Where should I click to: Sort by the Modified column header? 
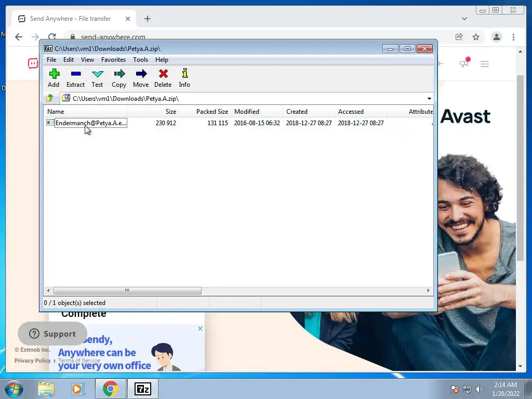pos(257,112)
